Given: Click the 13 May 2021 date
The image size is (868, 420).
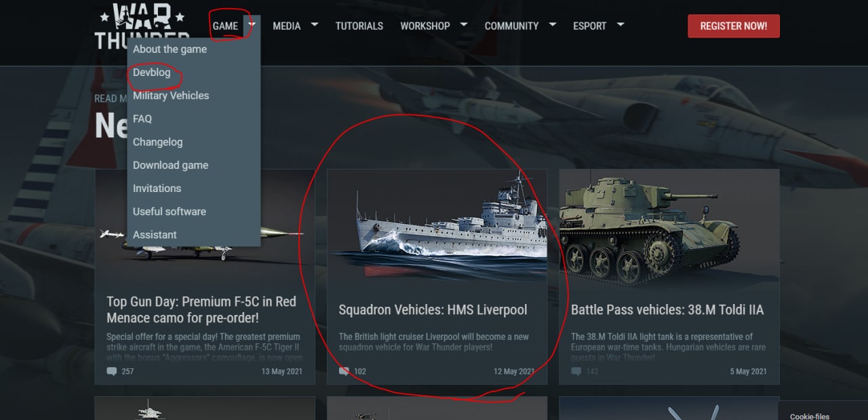Looking at the screenshot, I should pyautogui.click(x=281, y=371).
